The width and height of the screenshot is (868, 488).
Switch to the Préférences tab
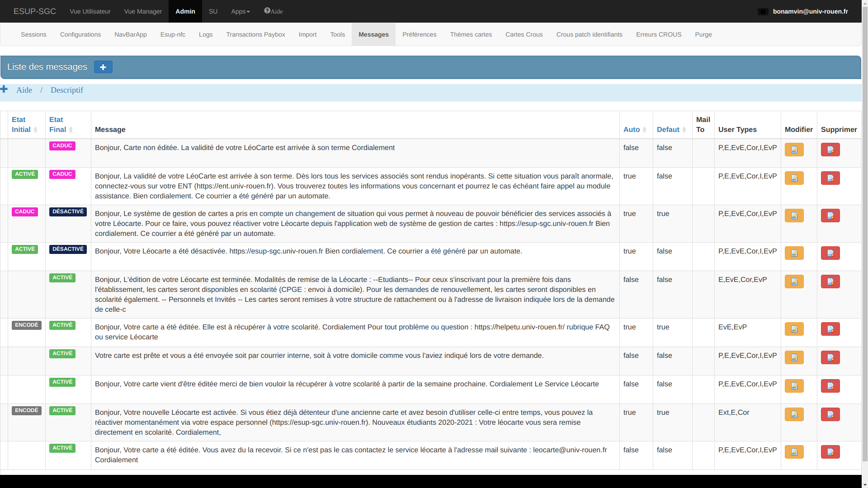point(419,34)
